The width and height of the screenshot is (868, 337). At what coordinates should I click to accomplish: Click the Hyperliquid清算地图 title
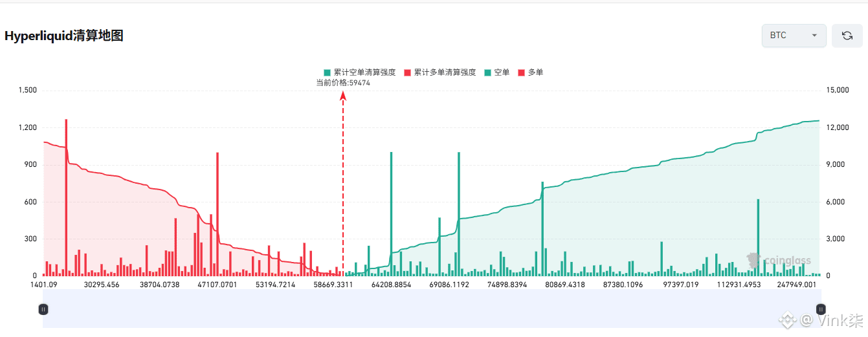pos(64,36)
